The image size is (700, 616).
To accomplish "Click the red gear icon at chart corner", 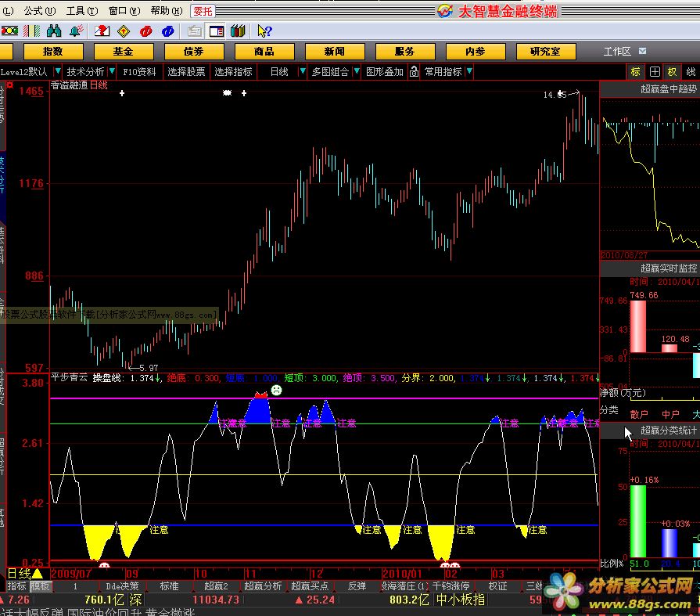I will tap(10, 85).
